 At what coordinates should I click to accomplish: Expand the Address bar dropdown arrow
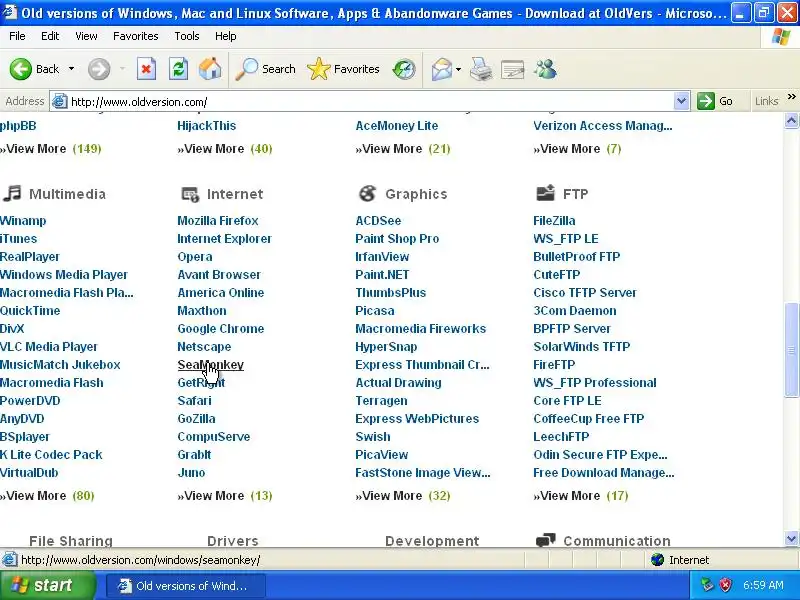[681, 102]
